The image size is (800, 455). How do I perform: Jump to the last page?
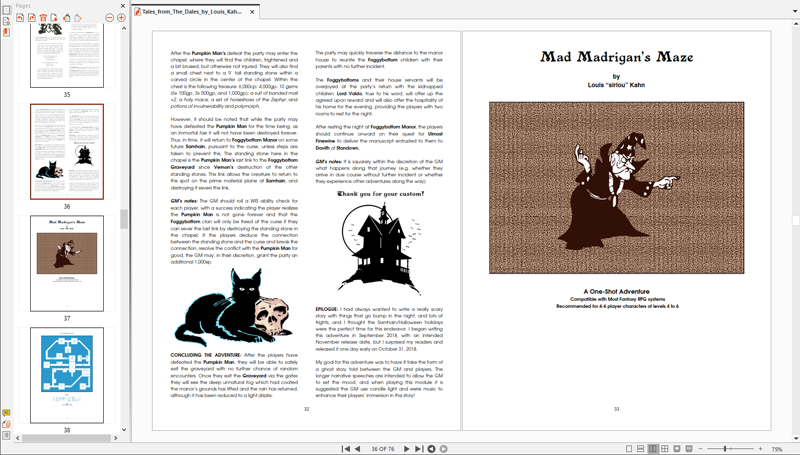[x=419, y=449]
